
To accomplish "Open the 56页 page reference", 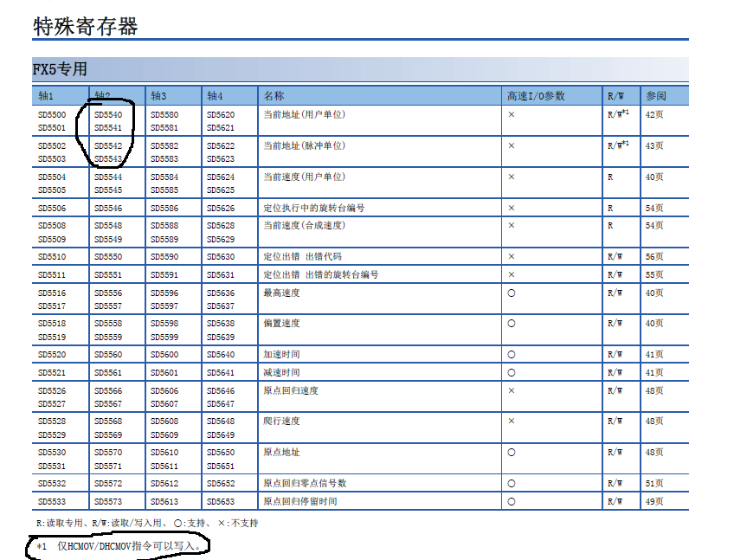I will [654, 257].
